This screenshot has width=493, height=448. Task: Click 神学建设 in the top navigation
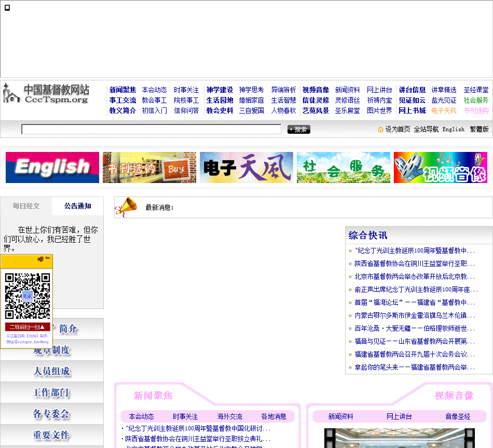[220, 90]
